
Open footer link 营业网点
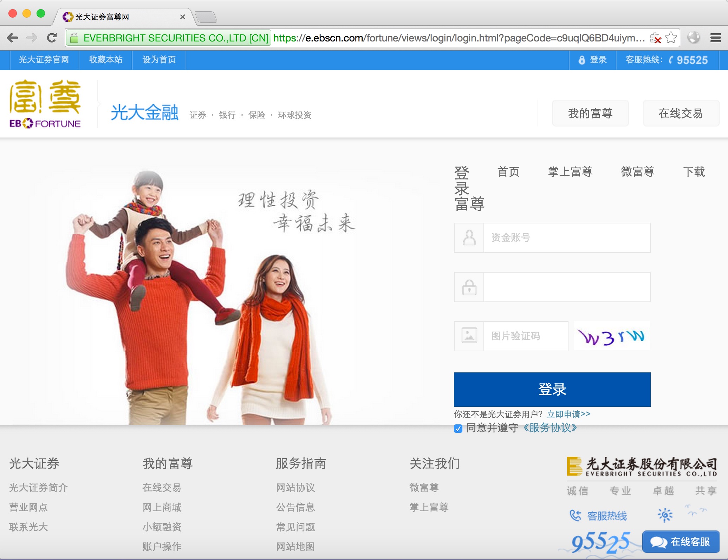28,507
